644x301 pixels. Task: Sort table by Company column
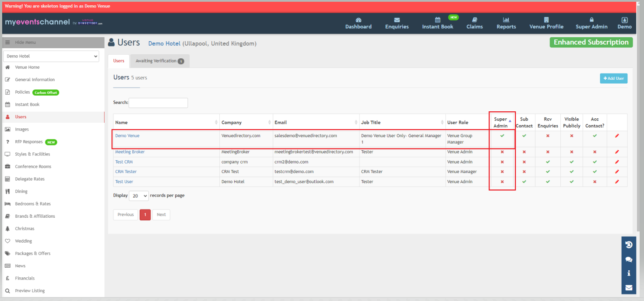point(246,122)
